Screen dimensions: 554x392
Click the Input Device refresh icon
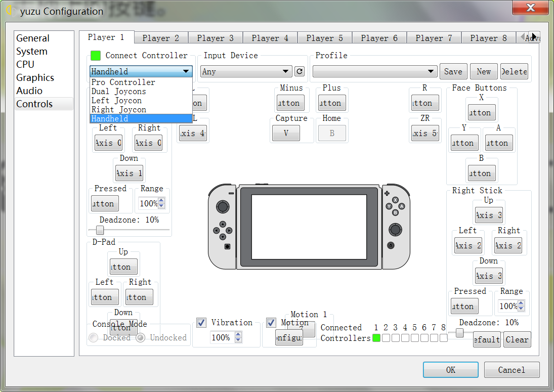tap(299, 71)
